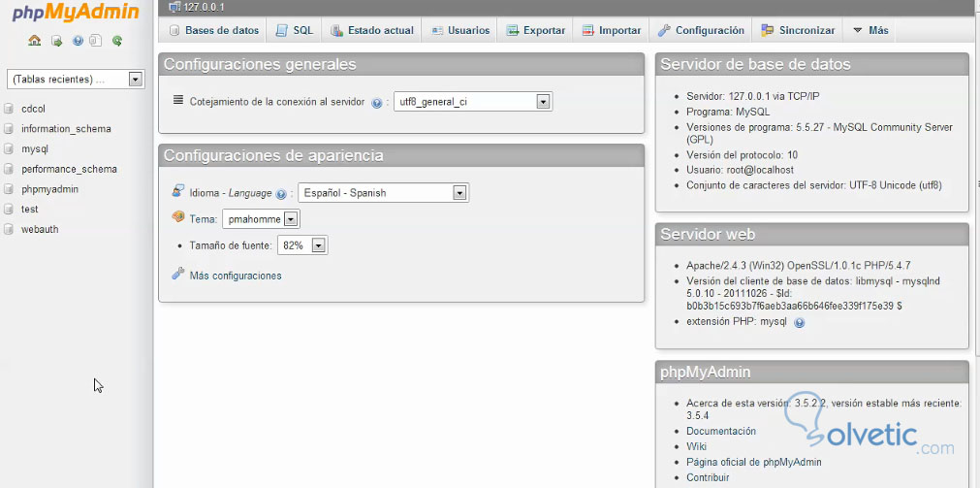Click the wrench icon beside Más configuraciones
Viewport: 980px width, 488px height.
point(178,274)
